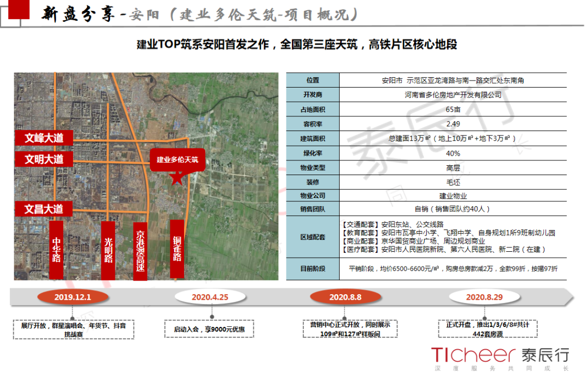The image size is (588, 372).
Task: Click the 光明路 vertical road label
Action: pyautogui.click(x=108, y=251)
